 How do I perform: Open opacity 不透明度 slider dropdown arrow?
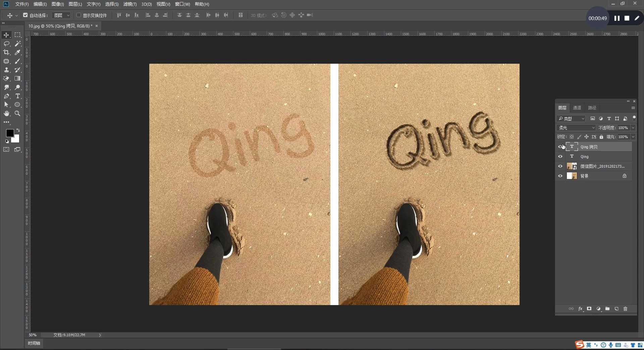coord(633,128)
